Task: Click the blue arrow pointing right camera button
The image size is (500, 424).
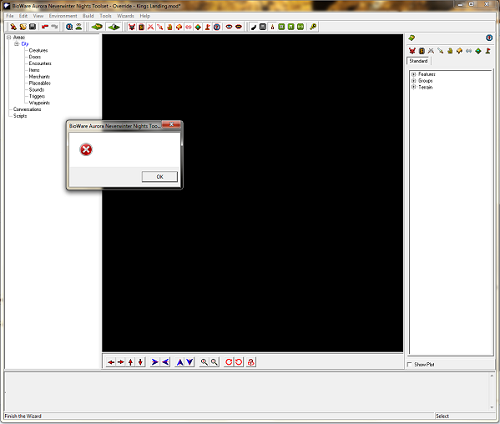Action: pyautogui.click(x=155, y=362)
